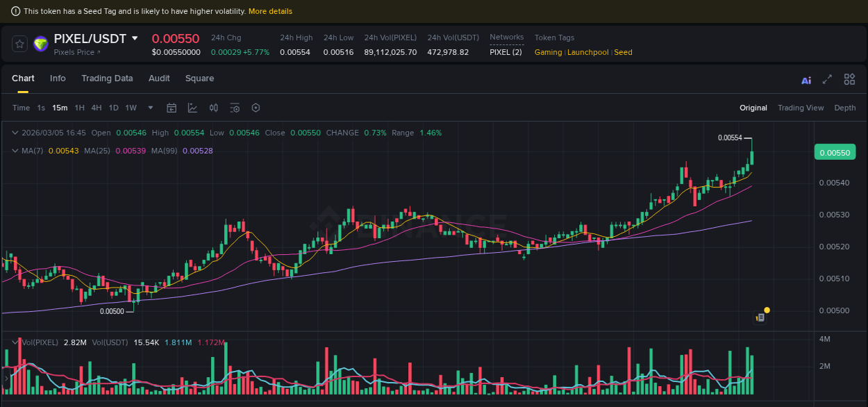Expand the chart to fullscreen

coord(826,79)
